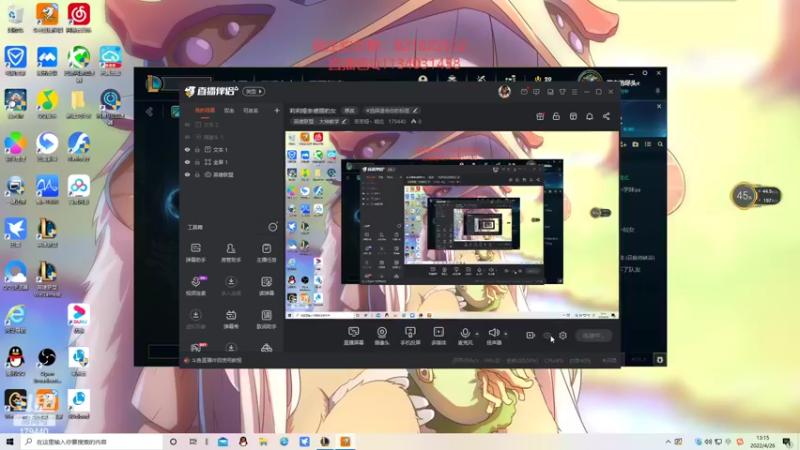
Task: Add a 手机投屏 phone casting source
Action: (410, 336)
